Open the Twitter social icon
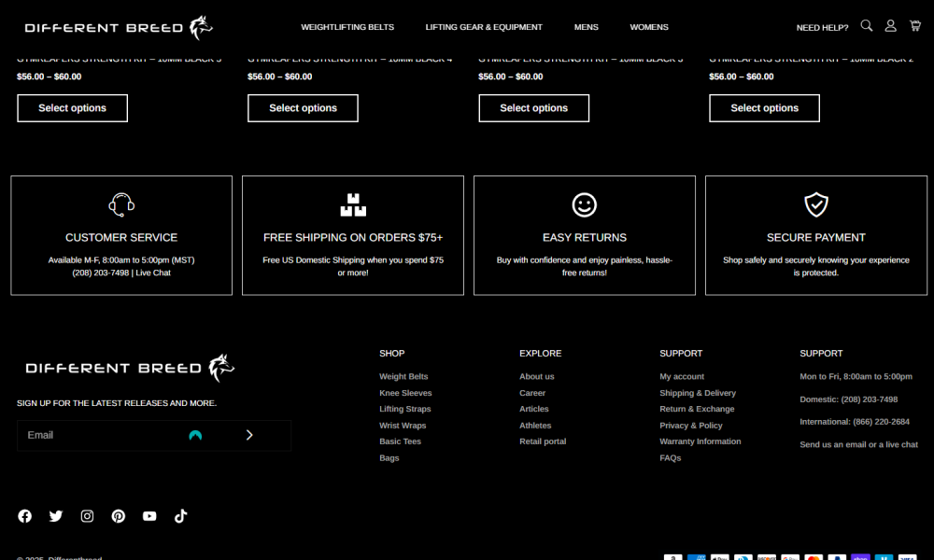934x560 pixels. pos(56,516)
